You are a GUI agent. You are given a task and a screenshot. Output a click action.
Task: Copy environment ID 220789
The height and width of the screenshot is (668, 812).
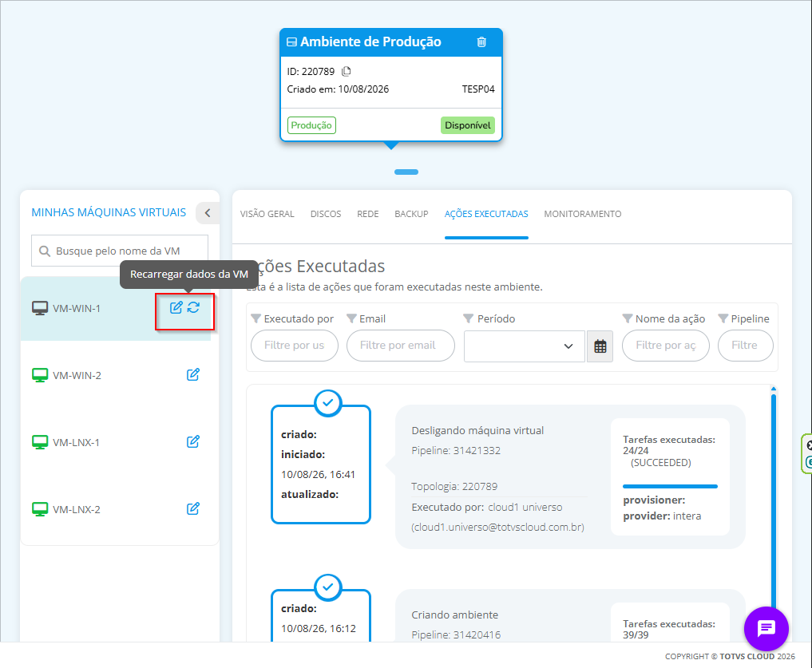click(347, 71)
